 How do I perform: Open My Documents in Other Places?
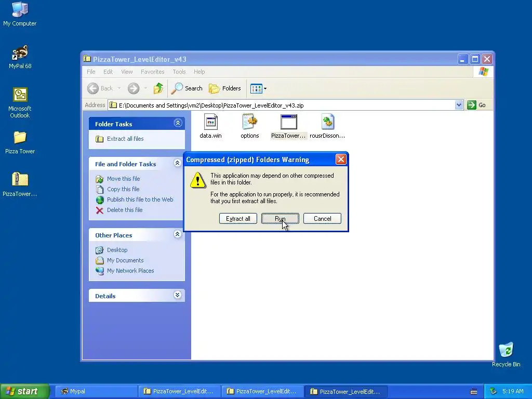pyautogui.click(x=125, y=261)
